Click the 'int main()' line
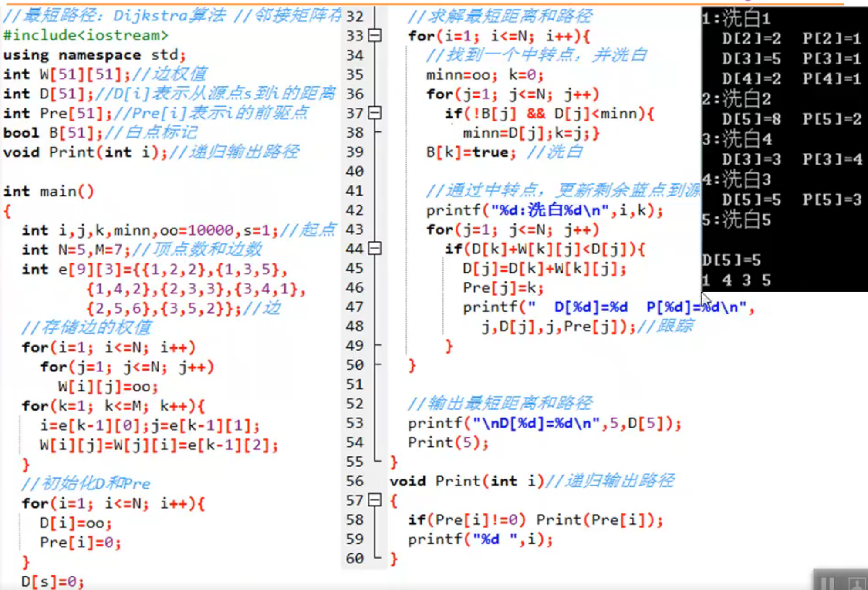 click(x=49, y=191)
